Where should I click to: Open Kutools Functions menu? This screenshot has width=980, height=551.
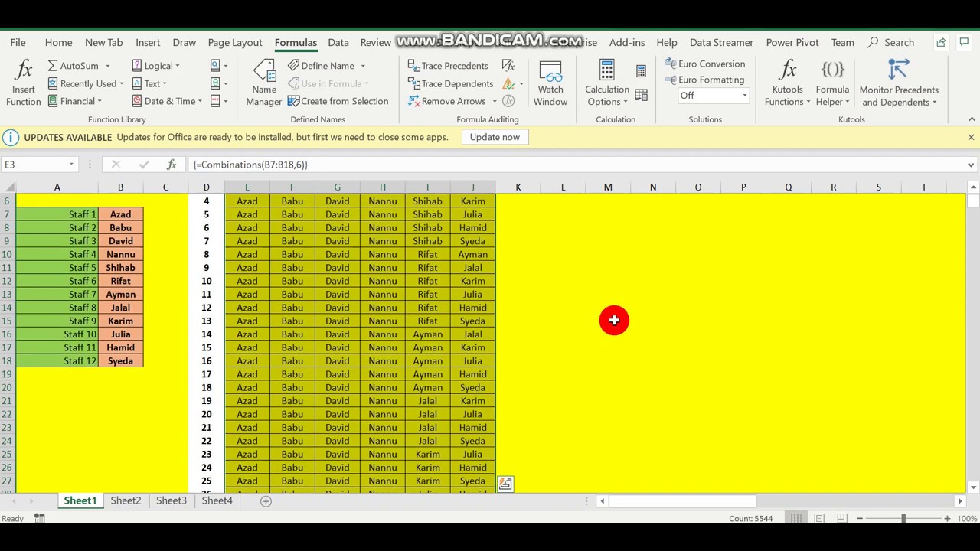(787, 83)
